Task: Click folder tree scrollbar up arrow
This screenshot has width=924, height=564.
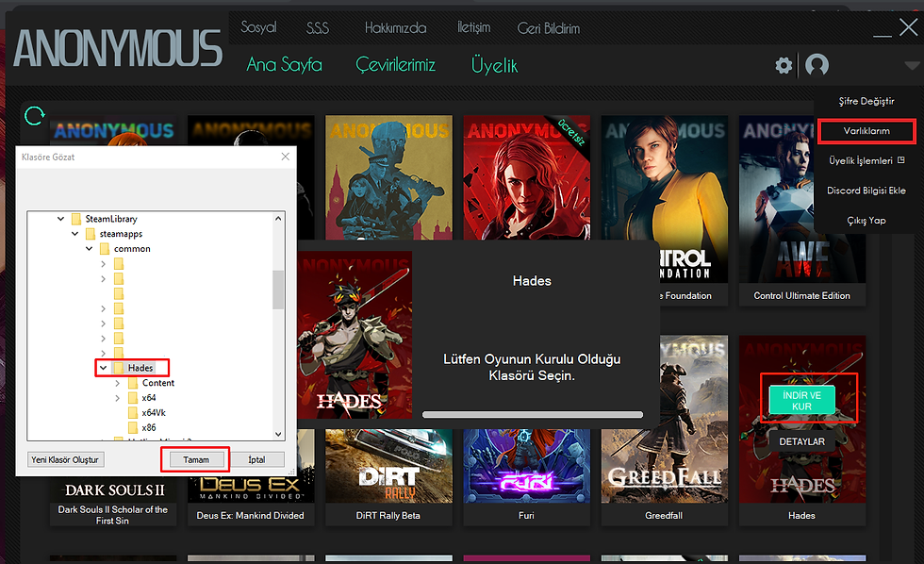Action: coord(278,219)
